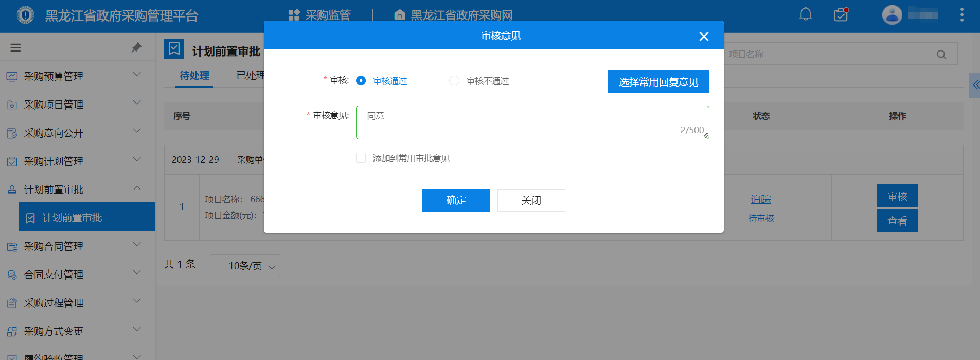Expand the 采购意向公开 menu chevron

pos(137,131)
